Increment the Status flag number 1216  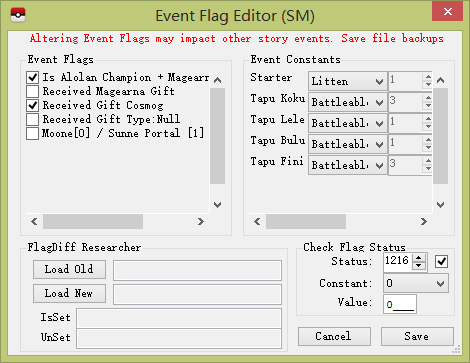(x=419, y=258)
